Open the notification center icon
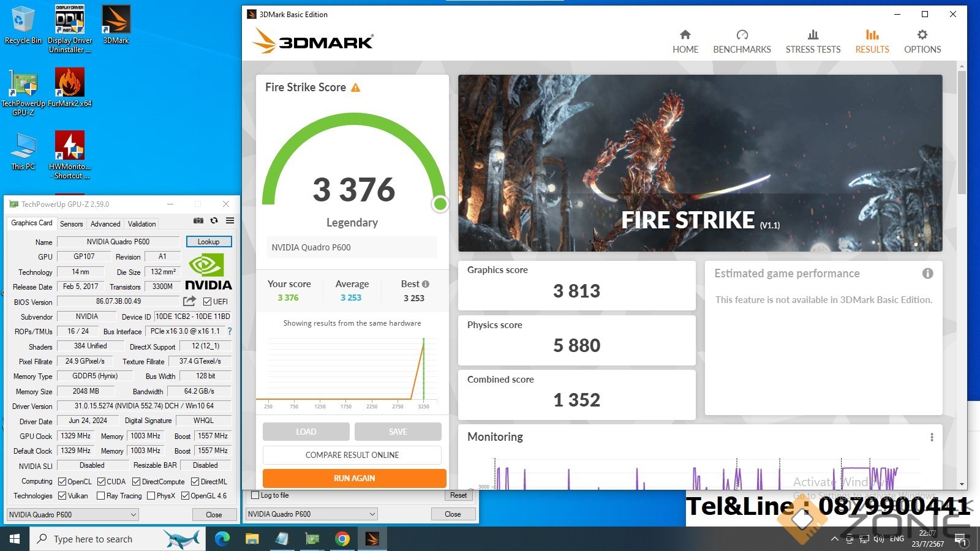The image size is (980, 551). click(x=960, y=540)
